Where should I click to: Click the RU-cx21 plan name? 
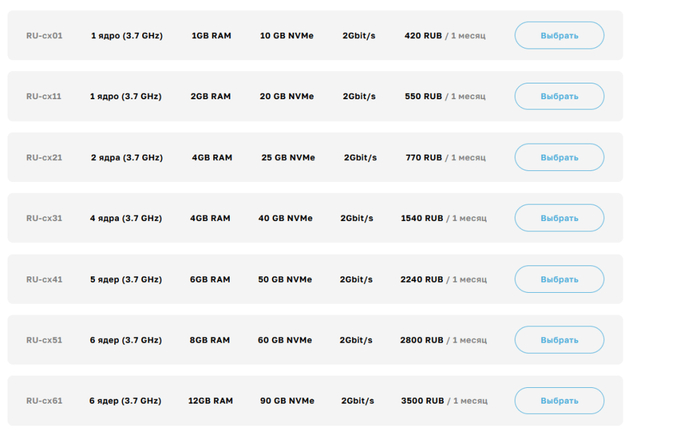pos(44,158)
